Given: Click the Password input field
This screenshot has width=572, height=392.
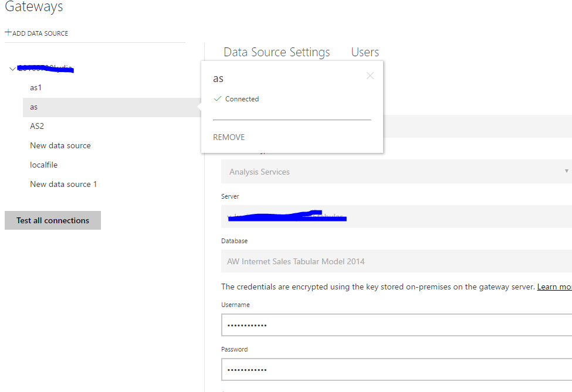Looking at the screenshot, I should click(x=397, y=369).
